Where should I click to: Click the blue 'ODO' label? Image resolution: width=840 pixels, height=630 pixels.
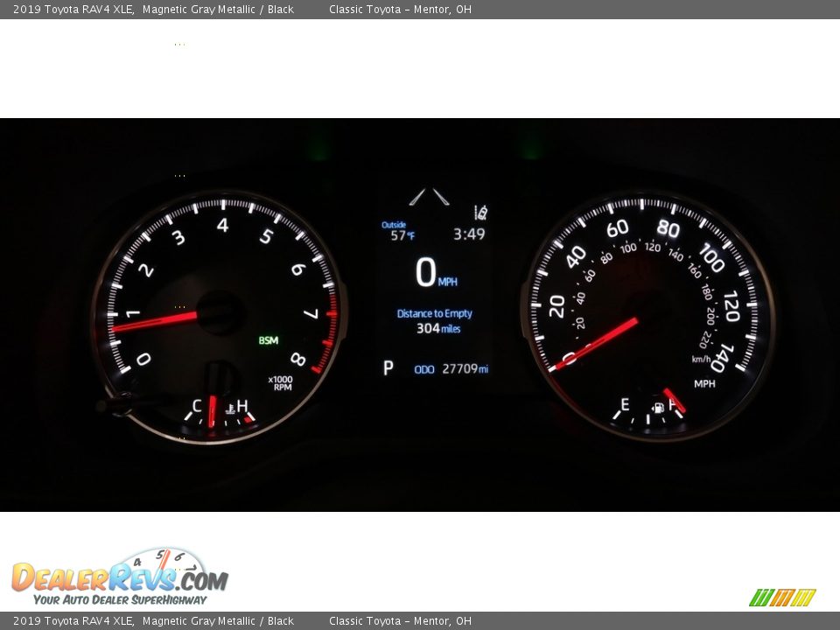[424, 369]
